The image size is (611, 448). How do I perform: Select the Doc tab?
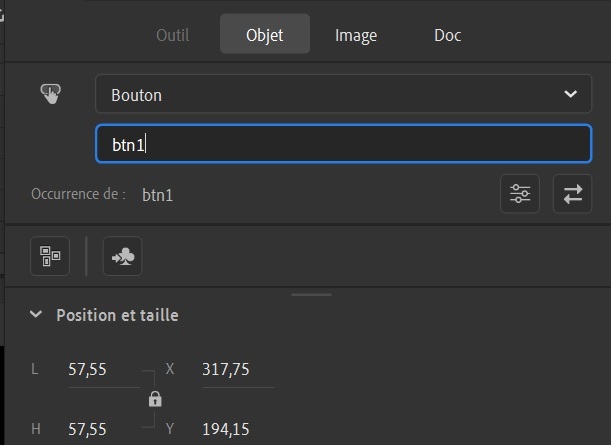coord(447,35)
